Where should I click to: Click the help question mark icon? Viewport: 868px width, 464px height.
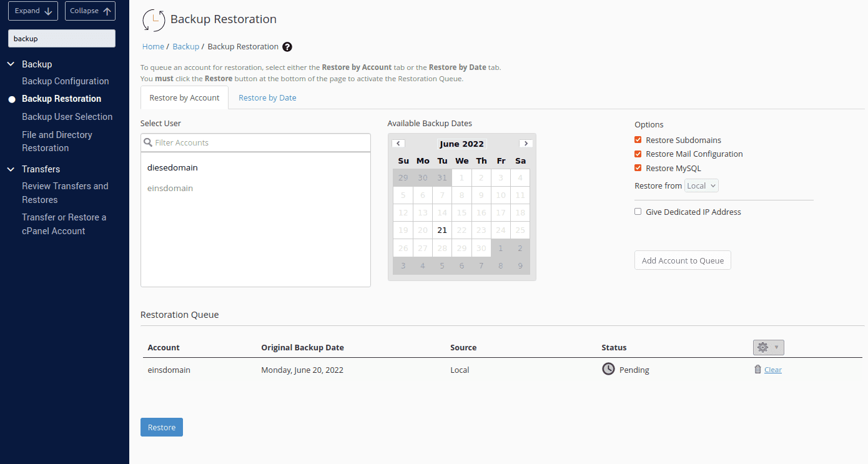point(287,47)
